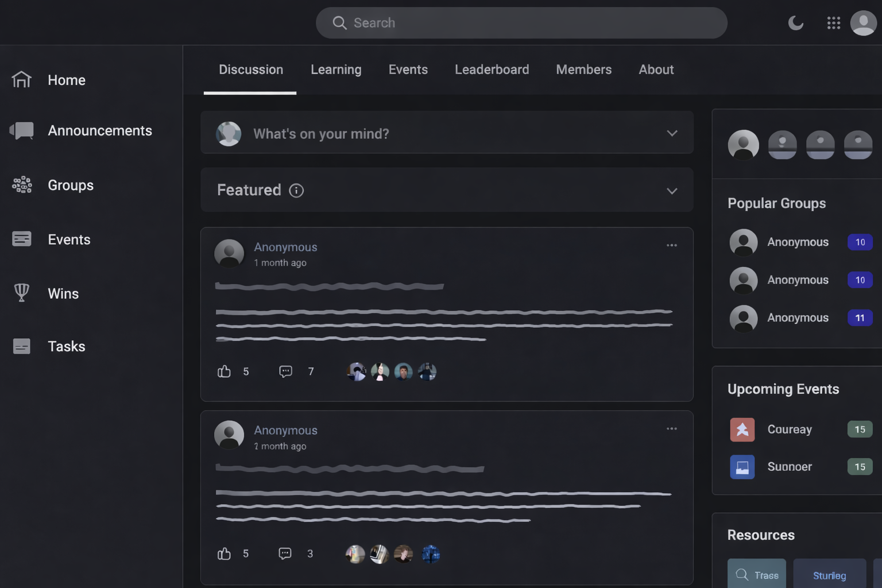This screenshot has width=882, height=588.
Task: Open the first post's three-dot menu
Action: [x=671, y=245]
